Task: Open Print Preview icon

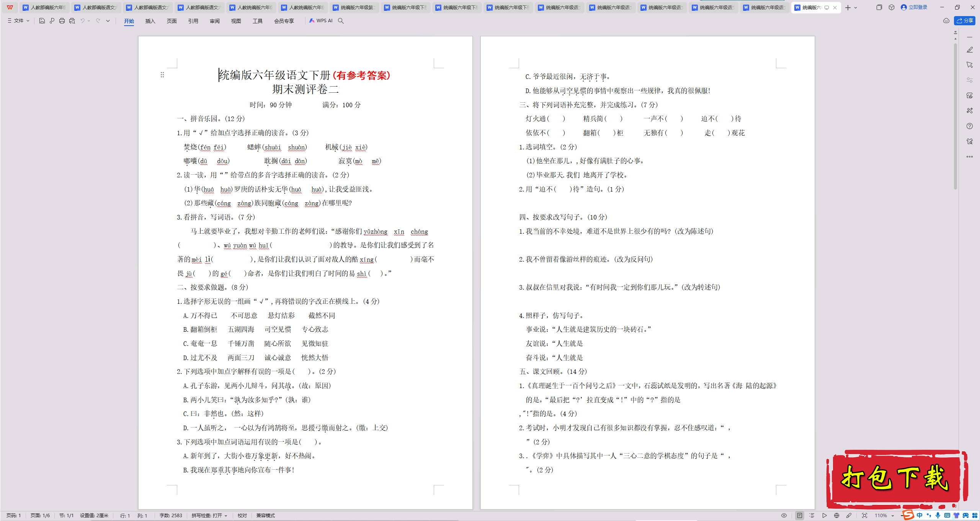Action: click(x=72, y=21)
